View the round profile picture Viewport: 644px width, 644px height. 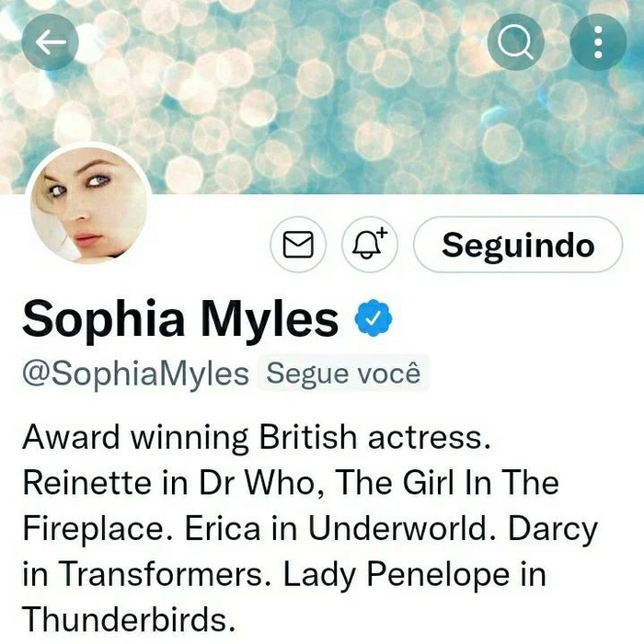pos(88,204)
